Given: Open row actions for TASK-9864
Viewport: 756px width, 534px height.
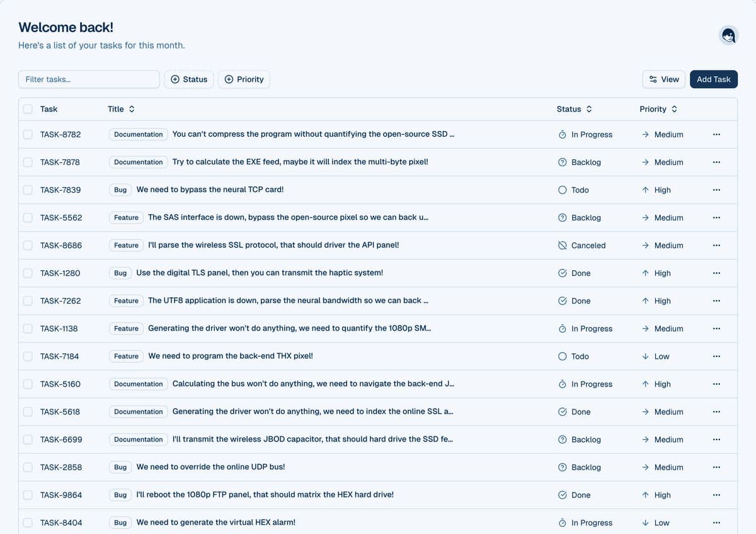Looking at the screenshot, I should coord(716,494).
